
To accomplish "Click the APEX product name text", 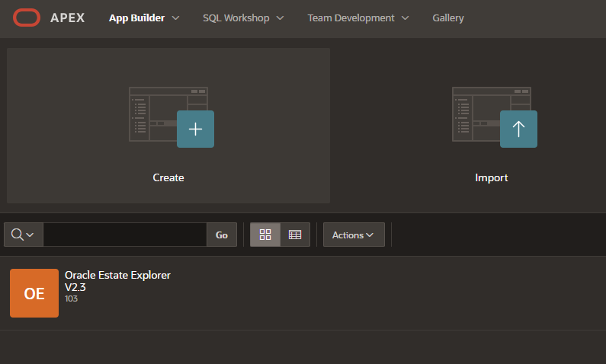I will coord(68,18).
